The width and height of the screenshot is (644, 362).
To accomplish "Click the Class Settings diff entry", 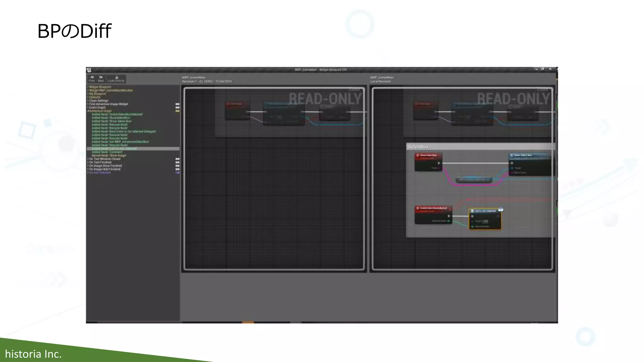I will click(98, 101).
